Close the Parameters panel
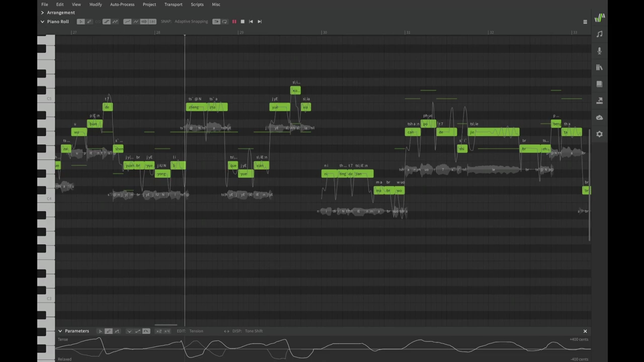Image resolution: width=644 pixels, height=362 pixels. (x=585, y=331)
